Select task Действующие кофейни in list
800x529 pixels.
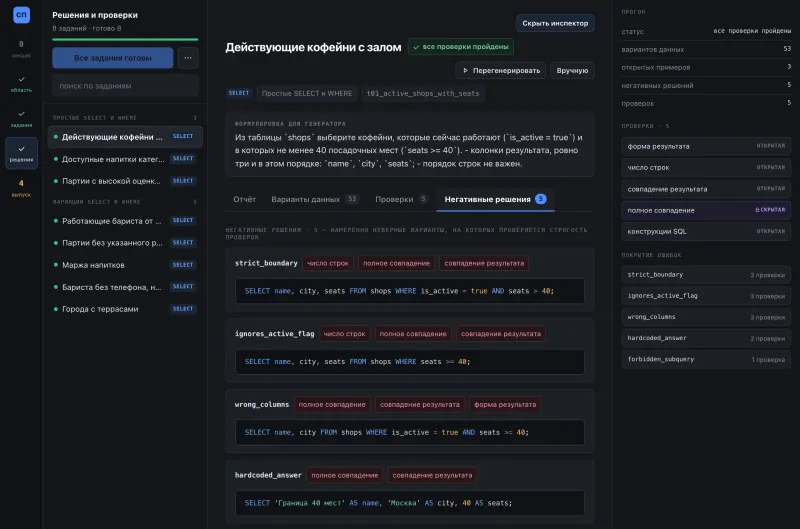coord(125,137)
